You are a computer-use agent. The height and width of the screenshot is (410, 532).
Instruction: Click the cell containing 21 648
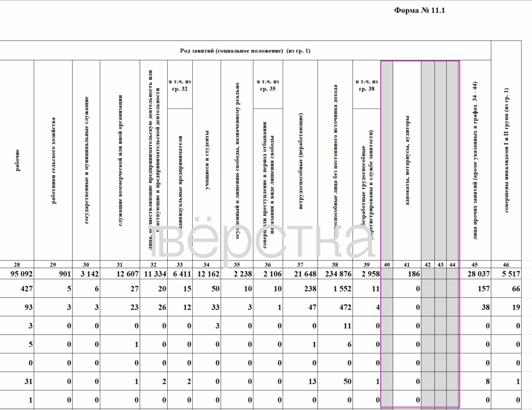coord(300,274)
